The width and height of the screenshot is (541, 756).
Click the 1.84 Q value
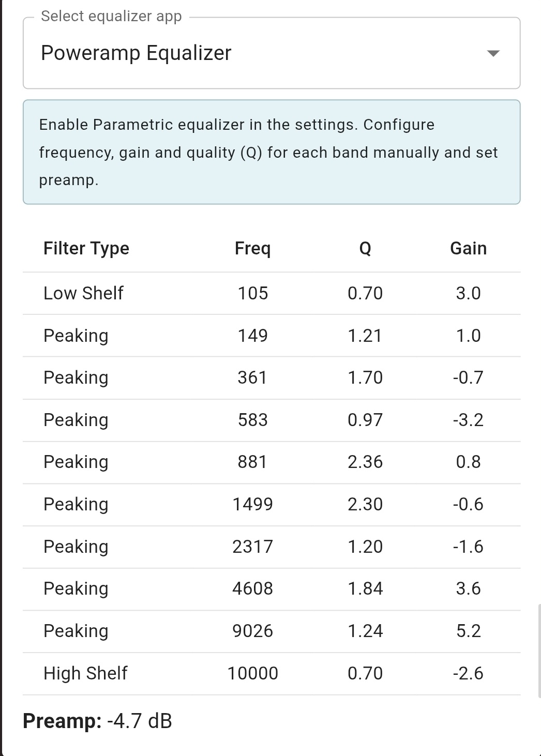pos(365,588)
